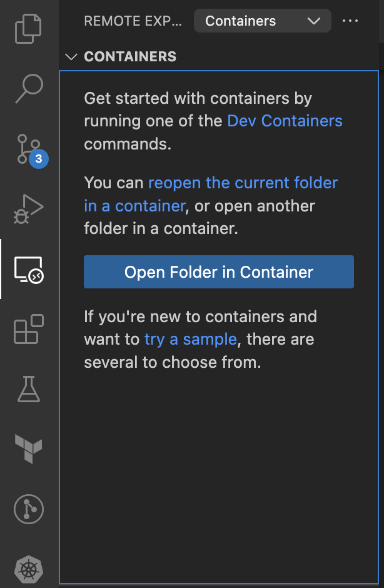Click the try a sample link
The image size is (384, 588).
coord(191,340)
